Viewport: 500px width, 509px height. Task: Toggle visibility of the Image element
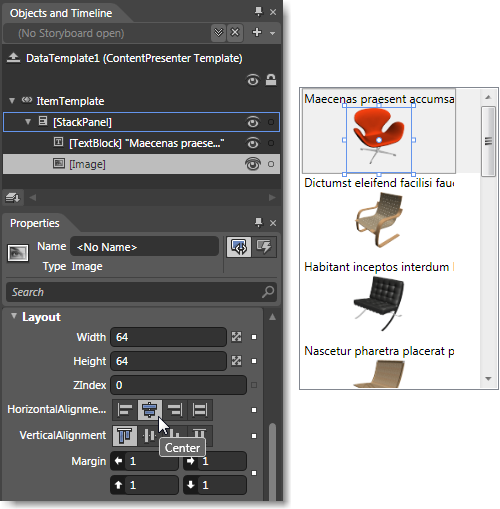(x=253, y=164)
